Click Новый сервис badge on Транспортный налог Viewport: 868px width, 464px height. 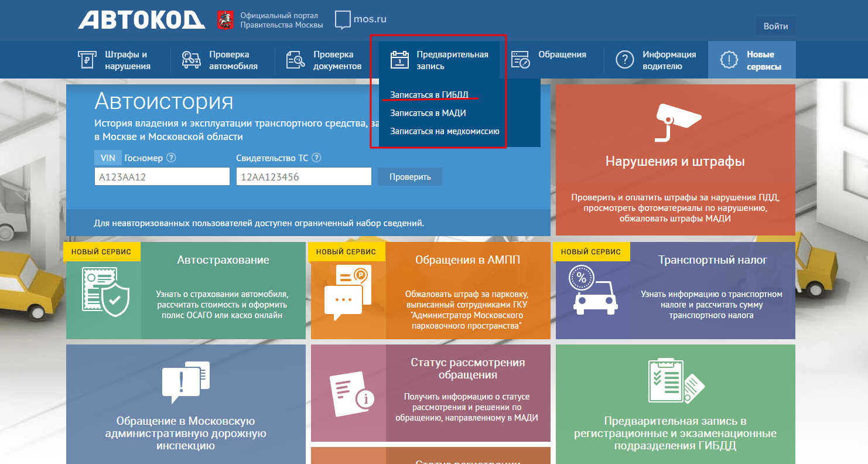coord(591,251)
